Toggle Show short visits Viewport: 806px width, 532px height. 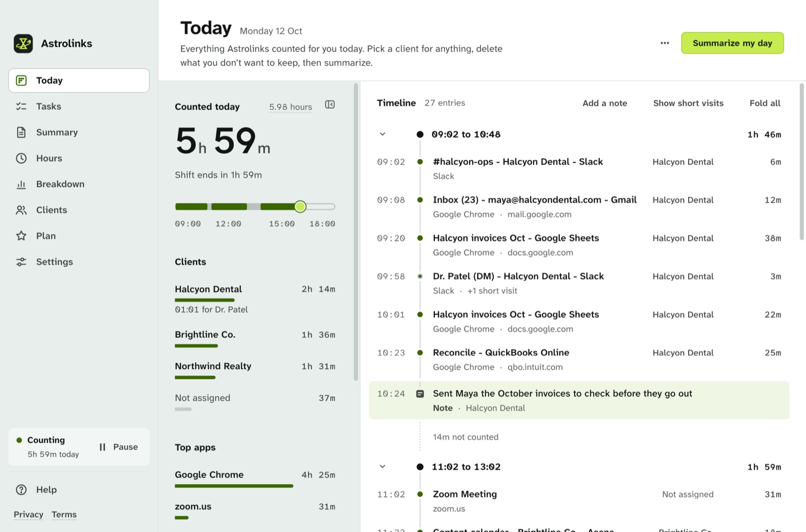(x=688, y=103)
